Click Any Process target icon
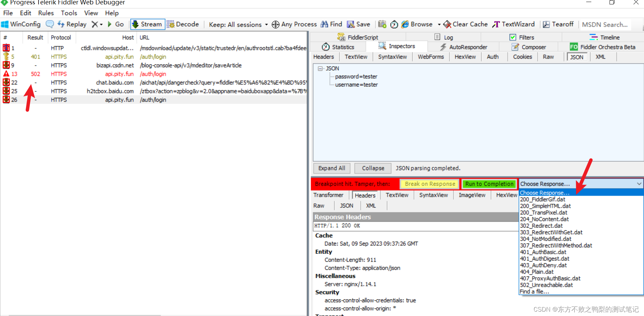644x316 pixels. [275, 24]
